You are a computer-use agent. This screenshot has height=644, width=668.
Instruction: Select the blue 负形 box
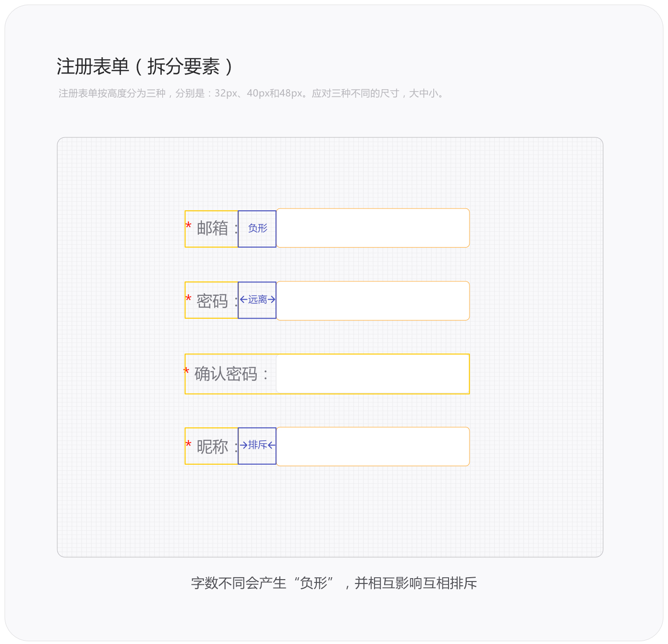[x=257, y=229]
